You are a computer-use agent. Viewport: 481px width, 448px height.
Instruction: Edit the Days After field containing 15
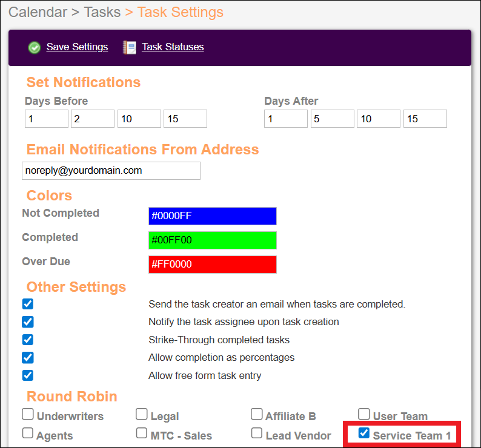pyautogui.click(x=425, y=119)
